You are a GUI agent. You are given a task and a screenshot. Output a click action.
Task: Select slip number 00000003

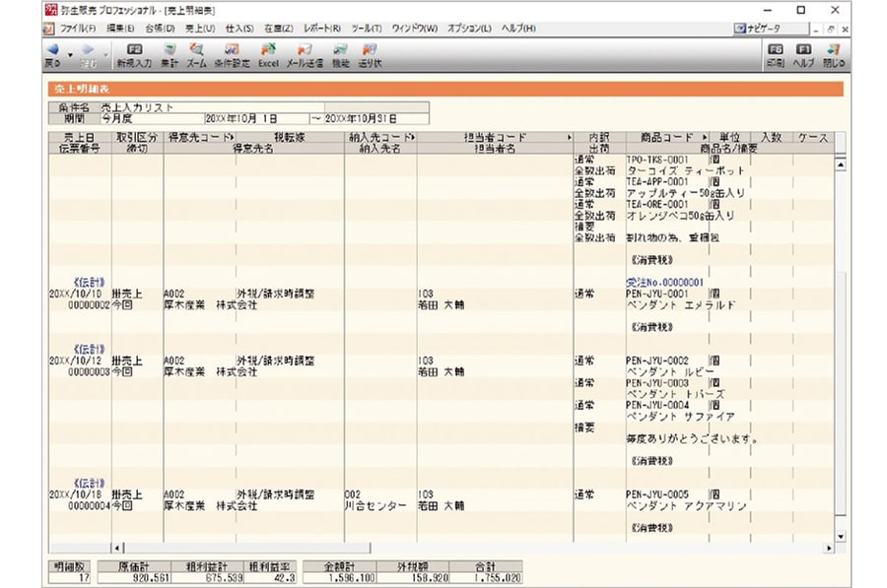89,372
